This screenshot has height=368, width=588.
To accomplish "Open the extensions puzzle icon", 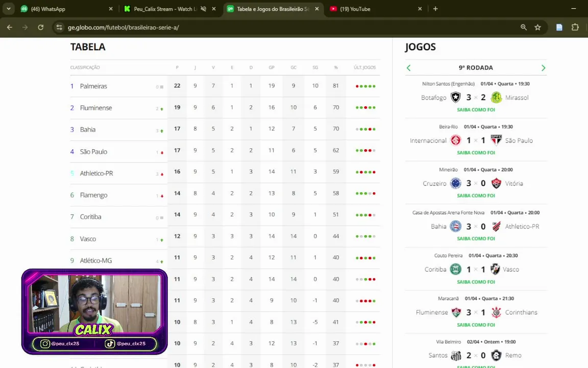I will [x=575, y=28].
